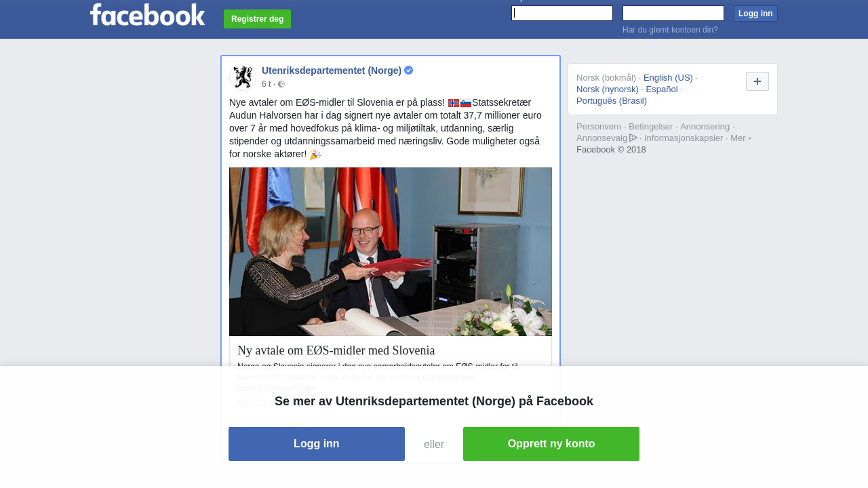
Task: Switch language to Norsk (nynorsk)
Action: 608,89
